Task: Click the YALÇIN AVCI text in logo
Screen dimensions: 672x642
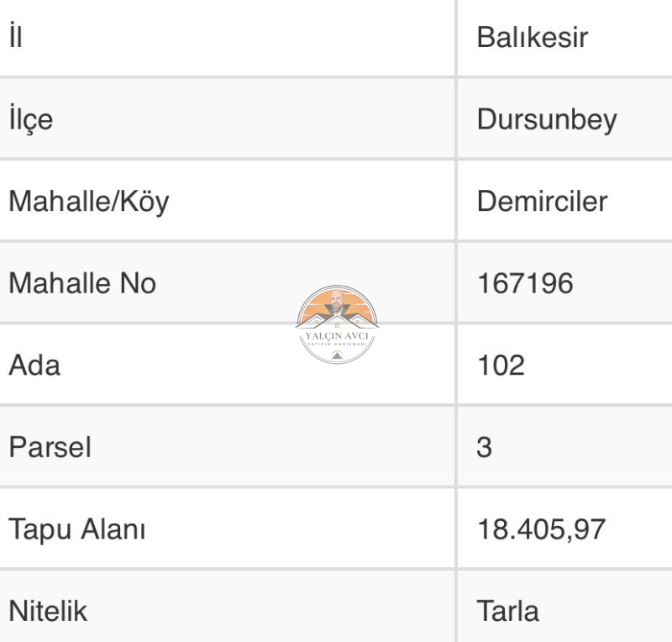Action: [x=337, y=336]
